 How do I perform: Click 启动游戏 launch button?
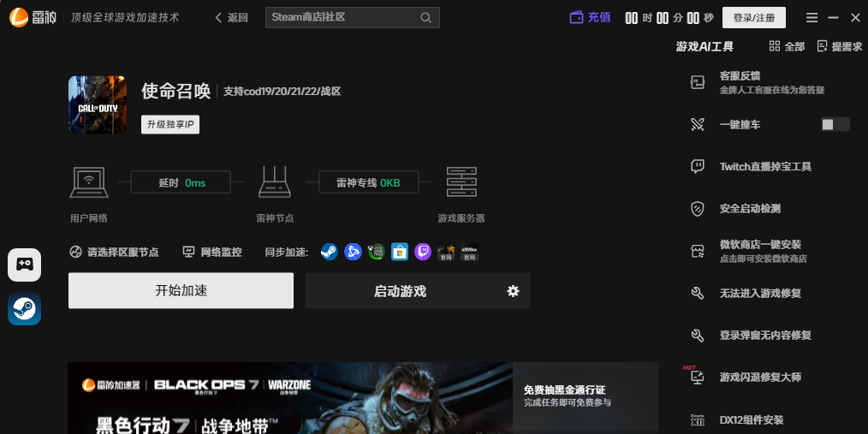point(401,291)
